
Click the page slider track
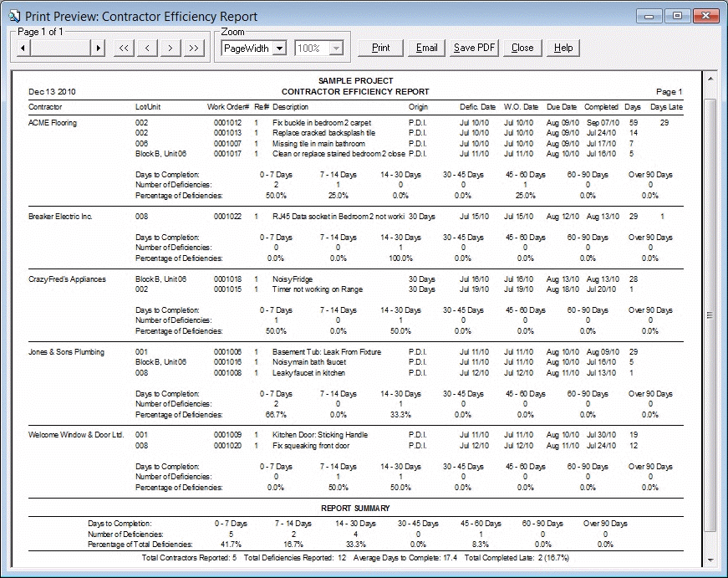pyautogui.click(x=60, y=48)
